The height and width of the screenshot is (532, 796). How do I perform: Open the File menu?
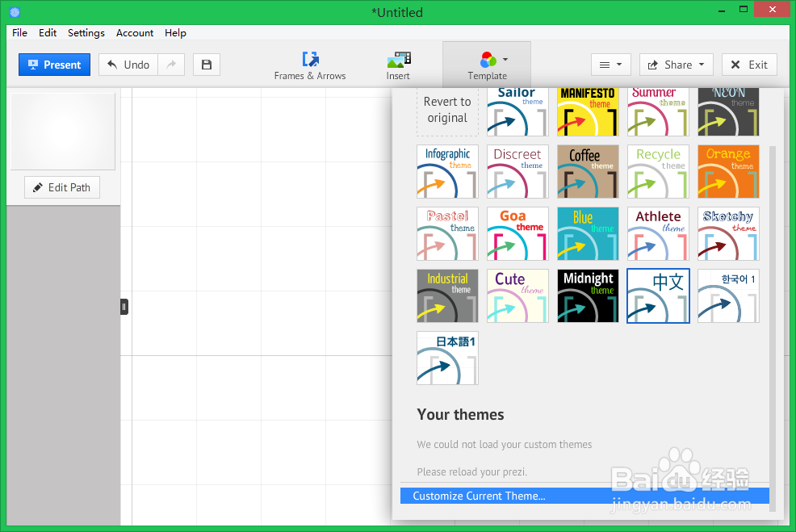[20, 32]
